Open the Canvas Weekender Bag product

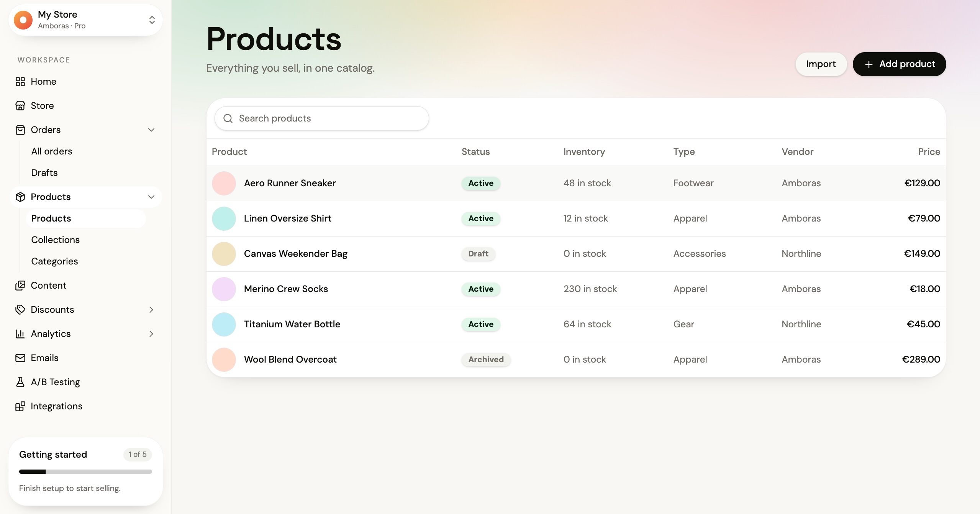coord(296,254)
